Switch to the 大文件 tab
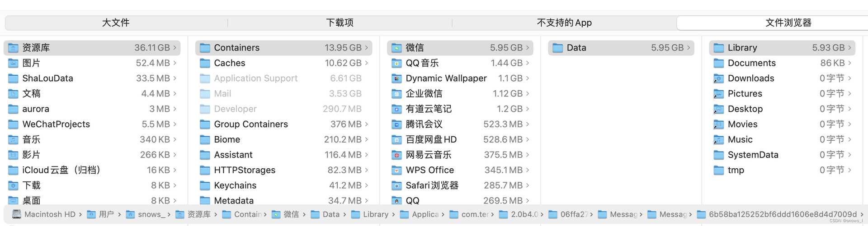Viewport: 868px width, 226px height. pyautogui.click(x=116, y=23)
